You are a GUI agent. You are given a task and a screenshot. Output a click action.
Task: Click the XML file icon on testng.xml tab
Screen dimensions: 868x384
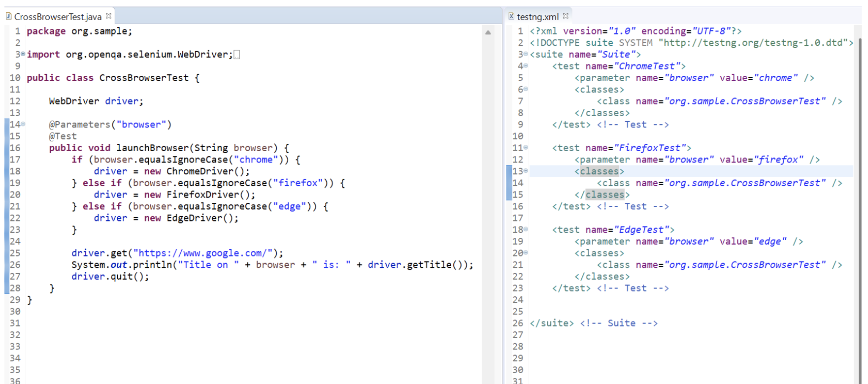[511, 16]
